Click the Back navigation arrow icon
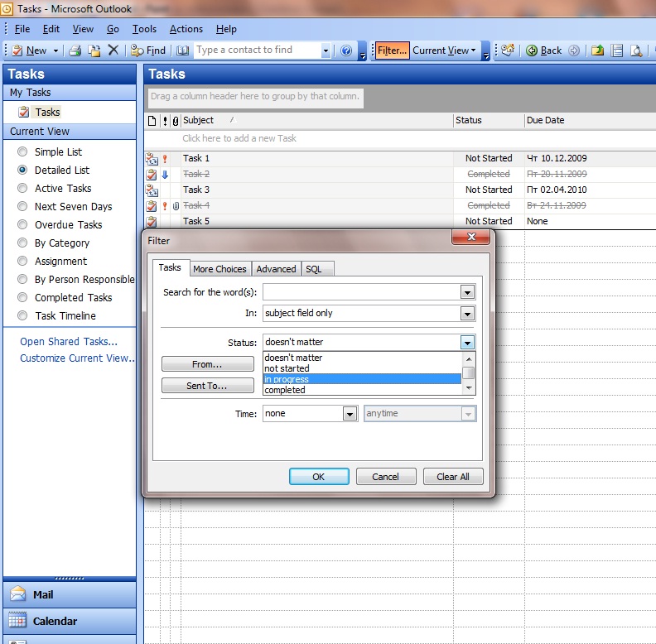Image resolution: width=656 pixels, height=644 pixels. click(x=532, y=50)
